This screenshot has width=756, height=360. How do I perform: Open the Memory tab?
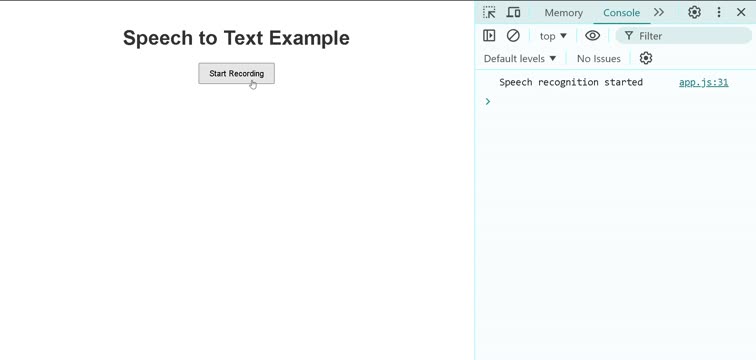click(563, 13)
